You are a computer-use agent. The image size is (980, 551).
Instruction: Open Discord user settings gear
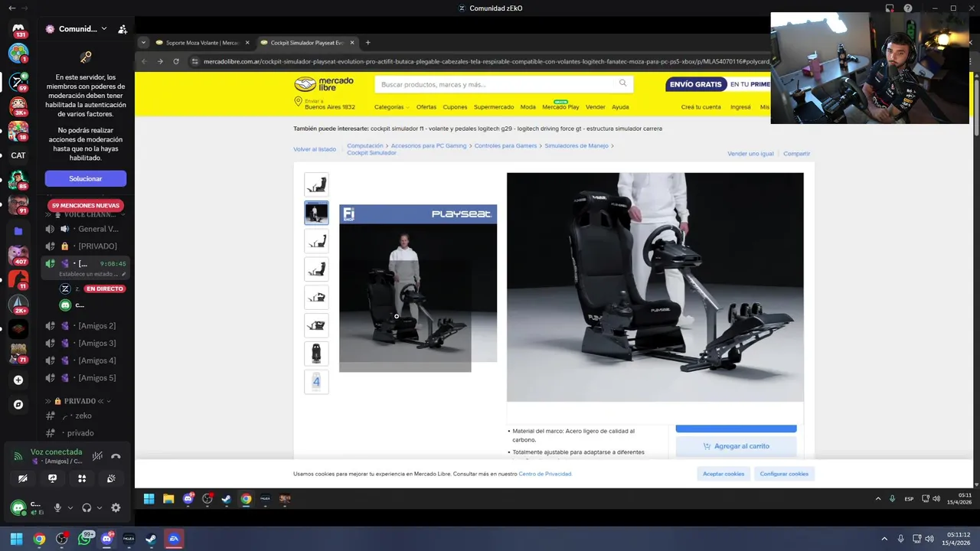pos(116,507)
